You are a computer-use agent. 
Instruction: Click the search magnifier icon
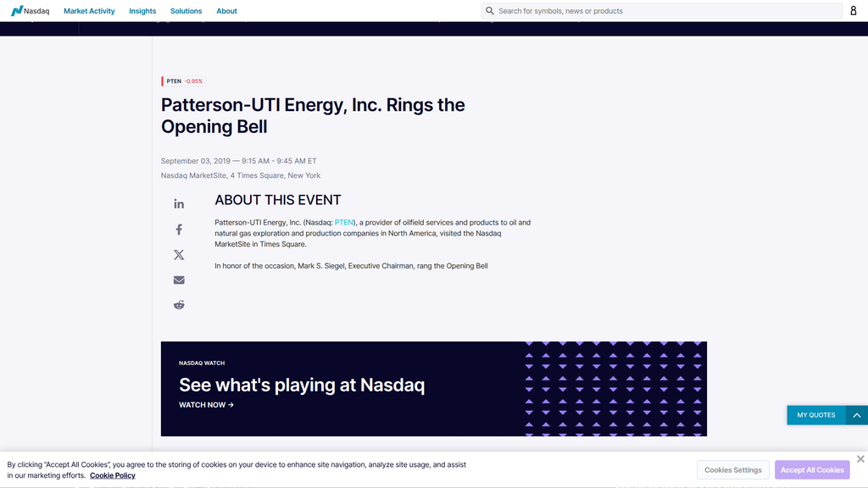coord(489,10)
